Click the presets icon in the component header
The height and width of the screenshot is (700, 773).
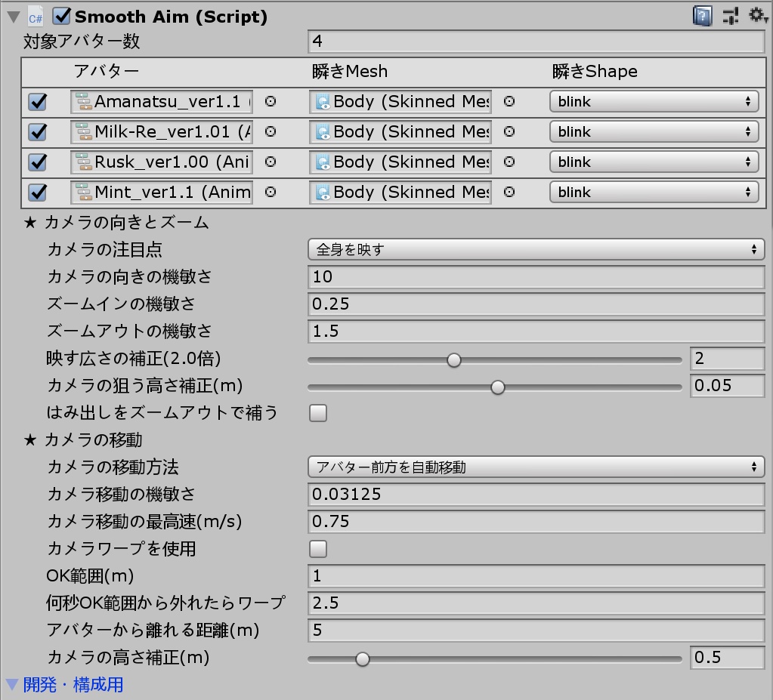(729, 15)
